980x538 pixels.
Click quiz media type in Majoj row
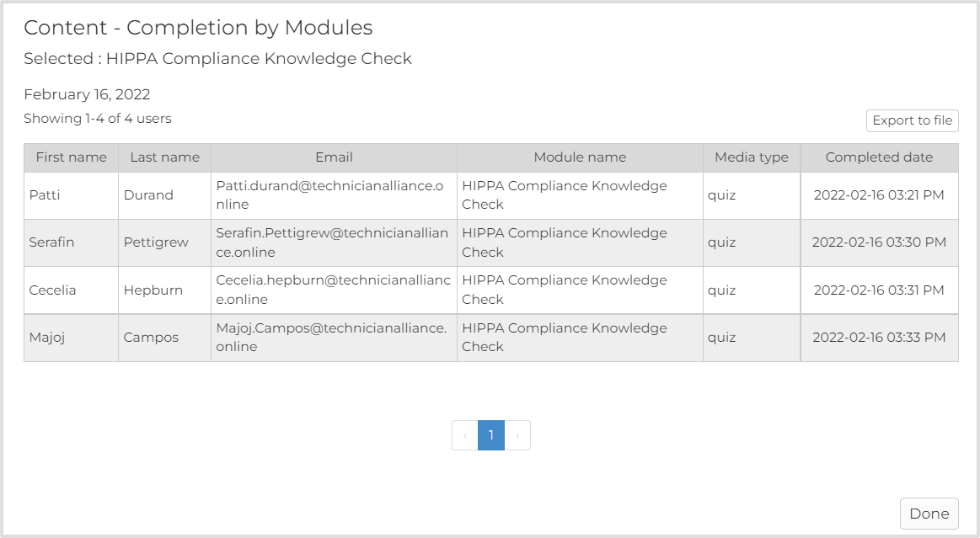[x=752, y=338]
